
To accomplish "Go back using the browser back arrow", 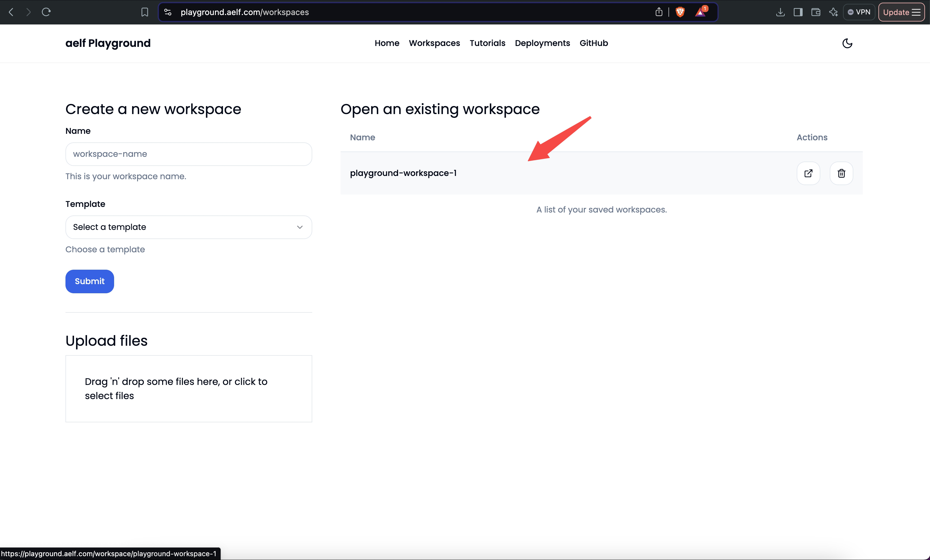I will pos(11,12).
